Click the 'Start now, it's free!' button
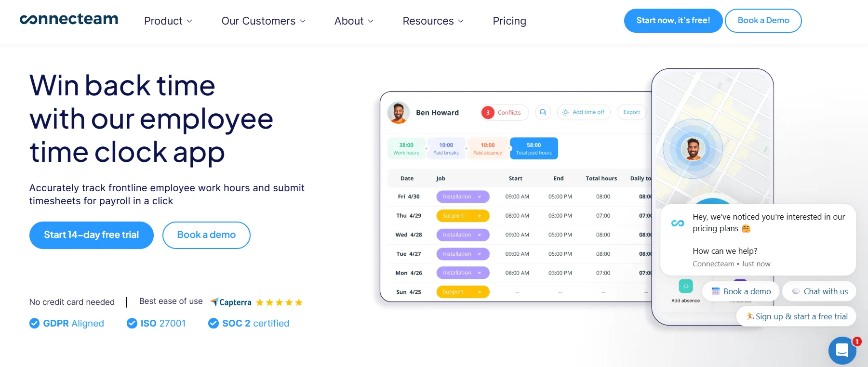The height and width of the screenshot is (367, 868). (673, 21)
